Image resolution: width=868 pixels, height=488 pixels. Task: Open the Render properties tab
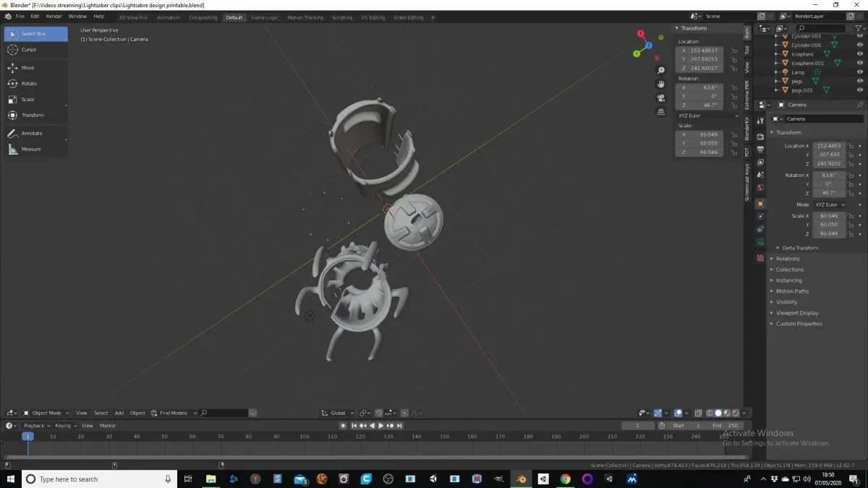760,137
